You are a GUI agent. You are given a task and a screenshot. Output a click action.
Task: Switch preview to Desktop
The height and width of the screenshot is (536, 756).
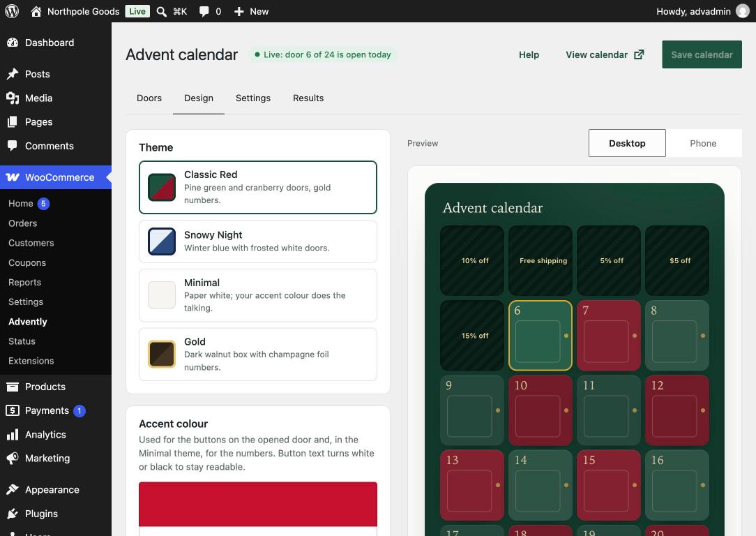point(627,143)
